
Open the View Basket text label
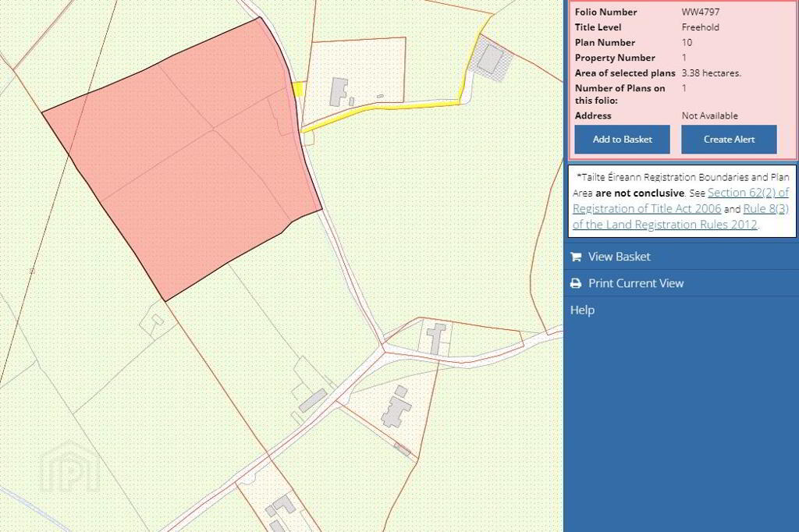coord(619,257)
